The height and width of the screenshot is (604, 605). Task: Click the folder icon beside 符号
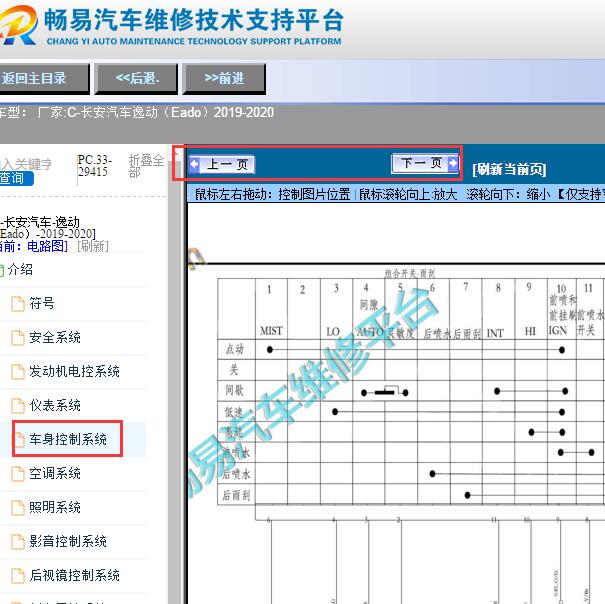[18, 304]
